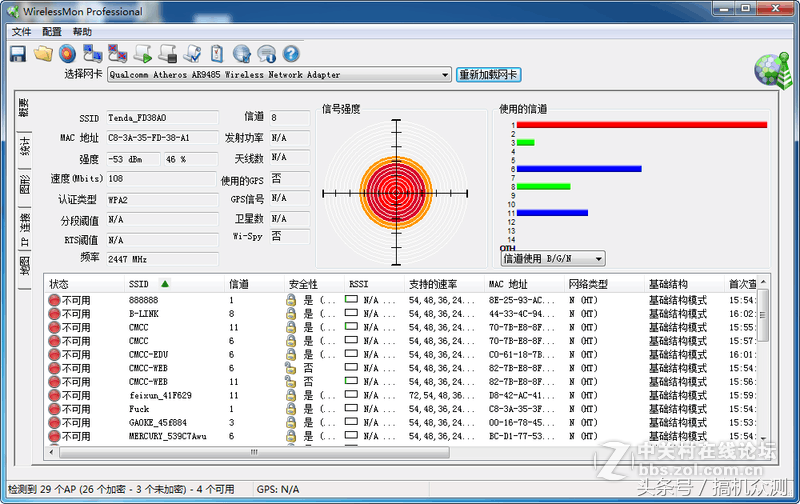Click the vertical scrollbar thumb of the AP list

click(x=763, y=315)
